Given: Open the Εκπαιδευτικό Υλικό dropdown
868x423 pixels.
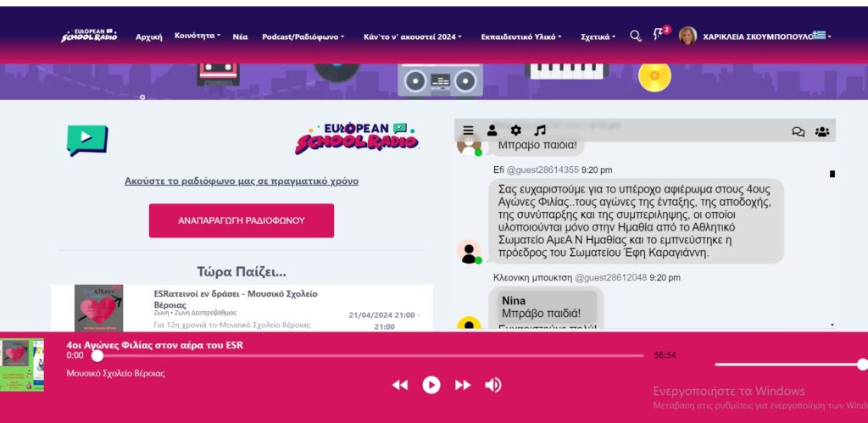Looking at the screenshot, I should 520,37.
